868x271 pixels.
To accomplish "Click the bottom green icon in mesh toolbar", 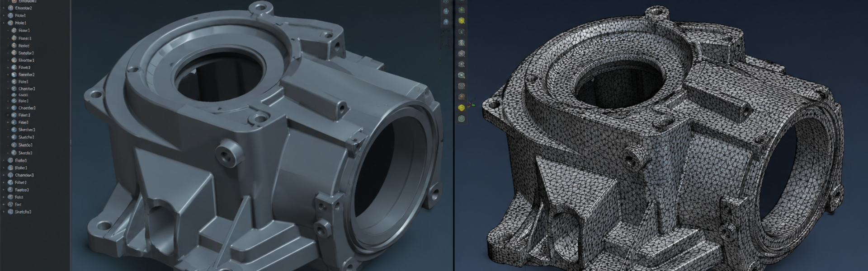I will pyautogui.click(x=461, y=119).
